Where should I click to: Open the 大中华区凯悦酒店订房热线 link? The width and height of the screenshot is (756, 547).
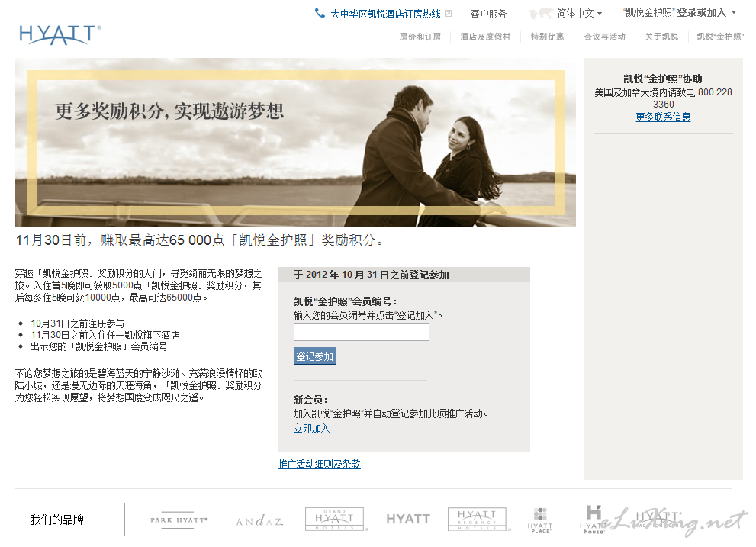[x=385, y=14]
